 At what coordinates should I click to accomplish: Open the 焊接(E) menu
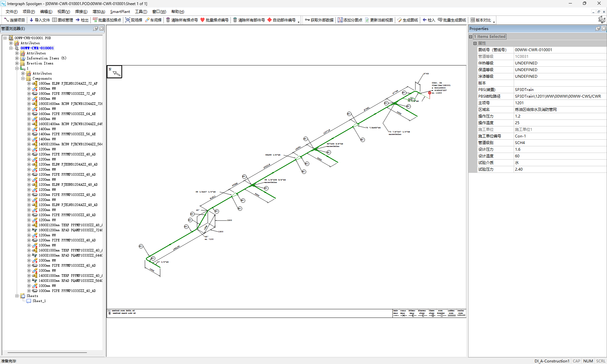pos(81,12)
